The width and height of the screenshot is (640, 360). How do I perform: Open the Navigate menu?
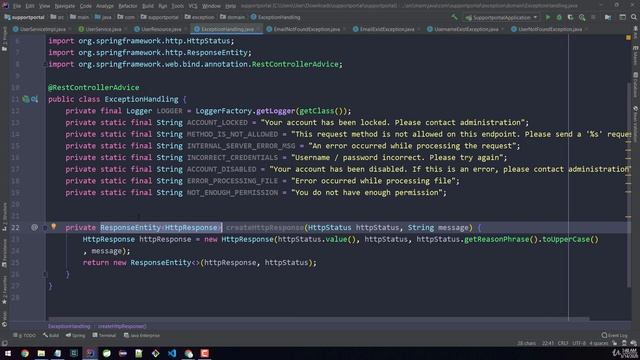65,6
